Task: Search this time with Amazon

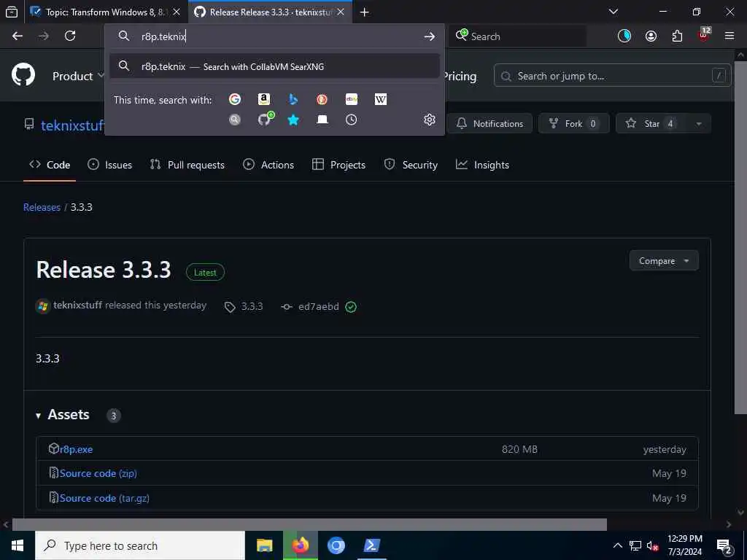Action: 264,99
